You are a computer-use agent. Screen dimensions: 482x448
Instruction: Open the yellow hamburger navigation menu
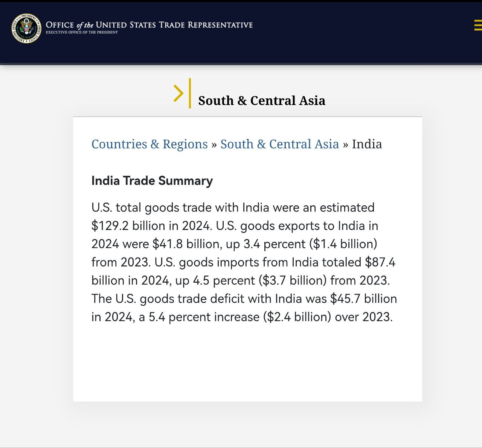[x=477, y=25]
